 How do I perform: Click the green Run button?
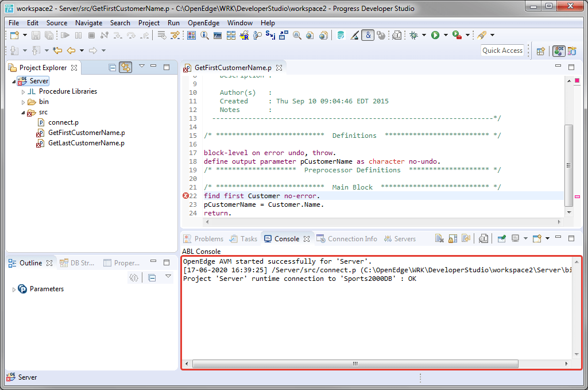tap(435, 35)
